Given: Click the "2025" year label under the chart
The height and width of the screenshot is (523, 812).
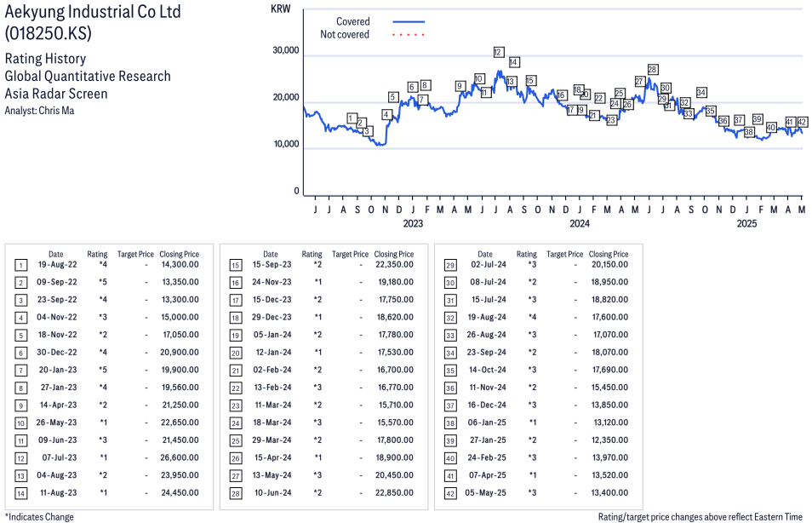Looking at the screenshot, I should [x=746, y=223].
